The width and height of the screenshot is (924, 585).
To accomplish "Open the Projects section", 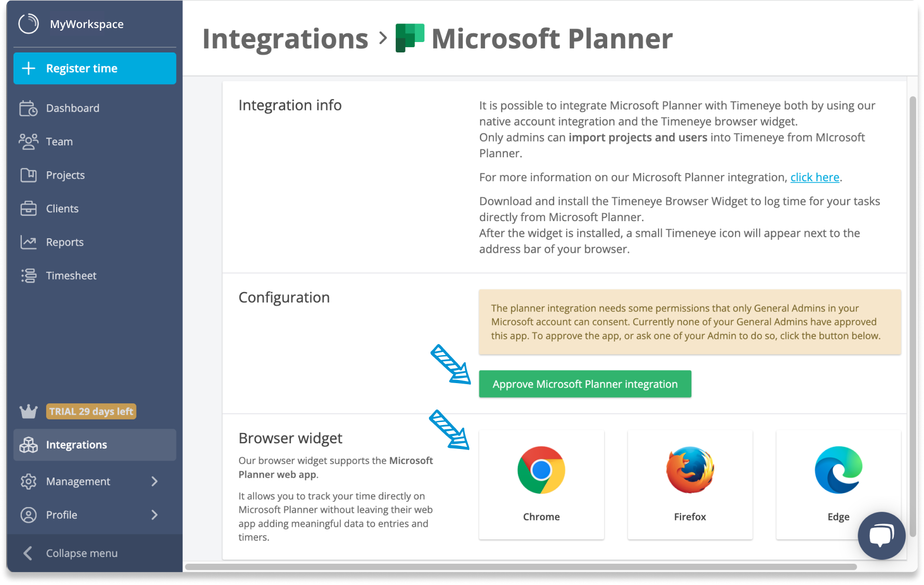I will tap(95, 175).
